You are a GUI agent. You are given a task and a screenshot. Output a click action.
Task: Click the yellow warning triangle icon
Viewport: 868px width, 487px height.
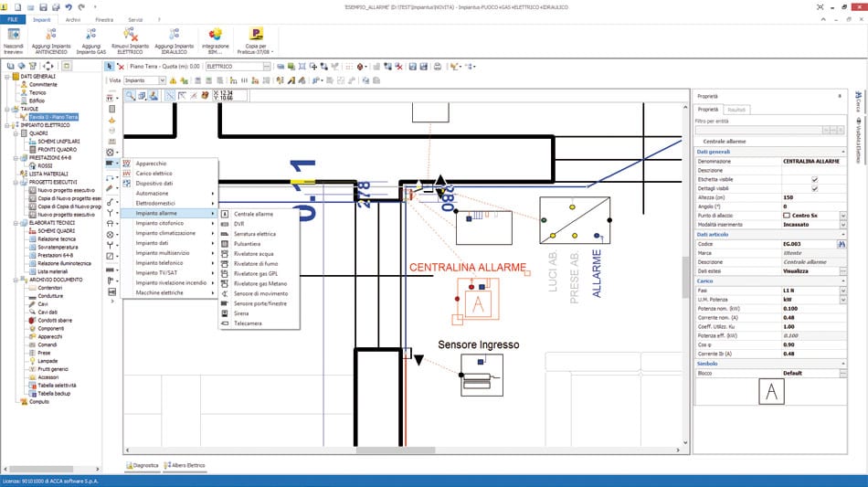click(x=174, y=80)
